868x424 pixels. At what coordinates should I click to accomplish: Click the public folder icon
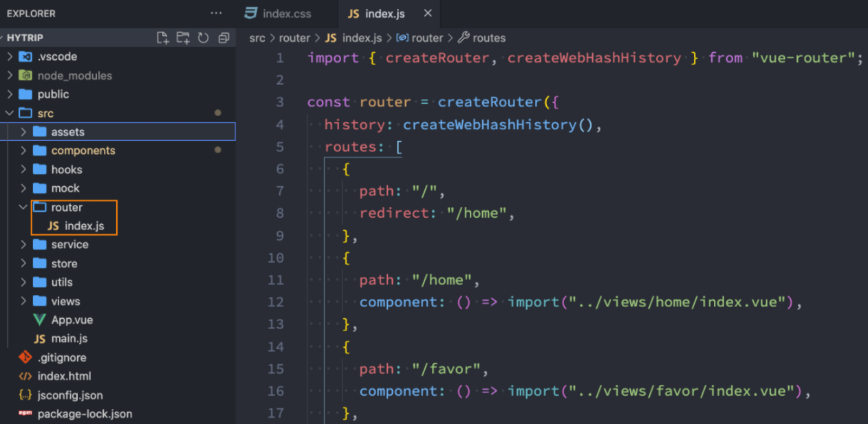(25, 94)
